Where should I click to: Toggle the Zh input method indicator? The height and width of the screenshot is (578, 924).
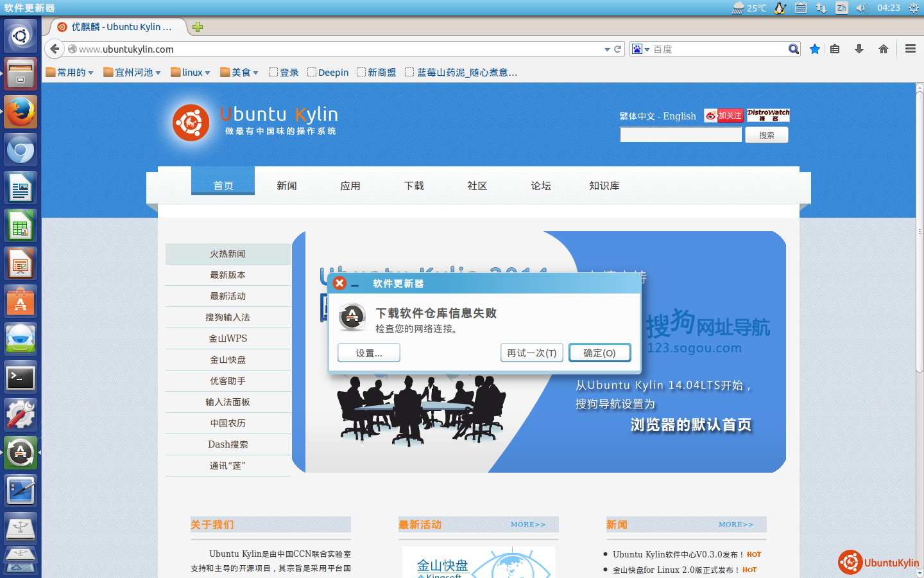841,8
